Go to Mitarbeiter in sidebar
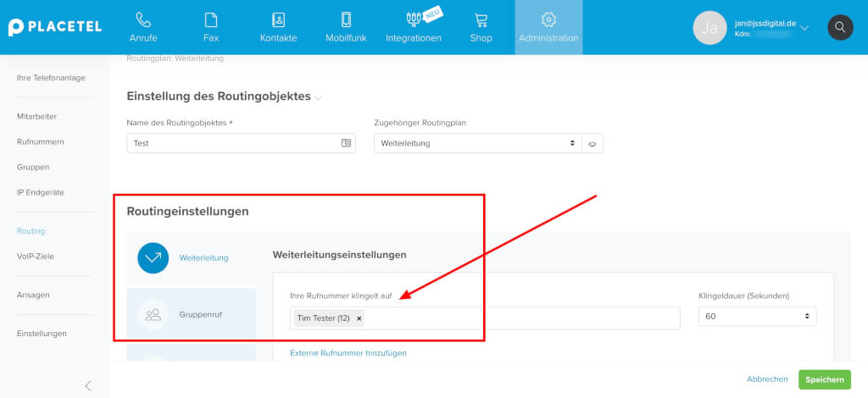The width and height of the screenshot is (868, 398). click(37, 117)
